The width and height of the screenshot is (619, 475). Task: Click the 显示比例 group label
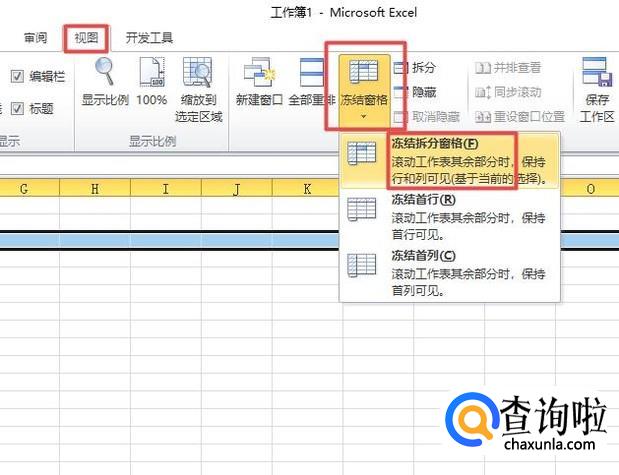(152, 141)
